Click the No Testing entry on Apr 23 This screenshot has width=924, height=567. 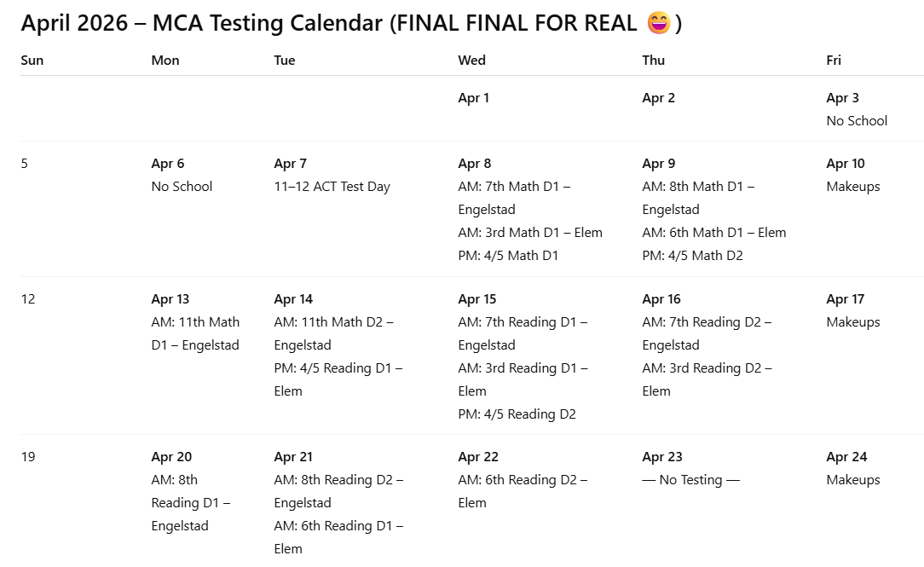tap(690, 480)
